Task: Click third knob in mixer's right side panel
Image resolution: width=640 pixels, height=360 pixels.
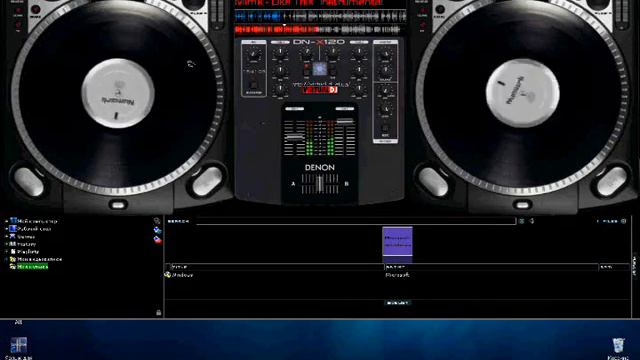Action: pyautogui.click(x=385, y=91)
